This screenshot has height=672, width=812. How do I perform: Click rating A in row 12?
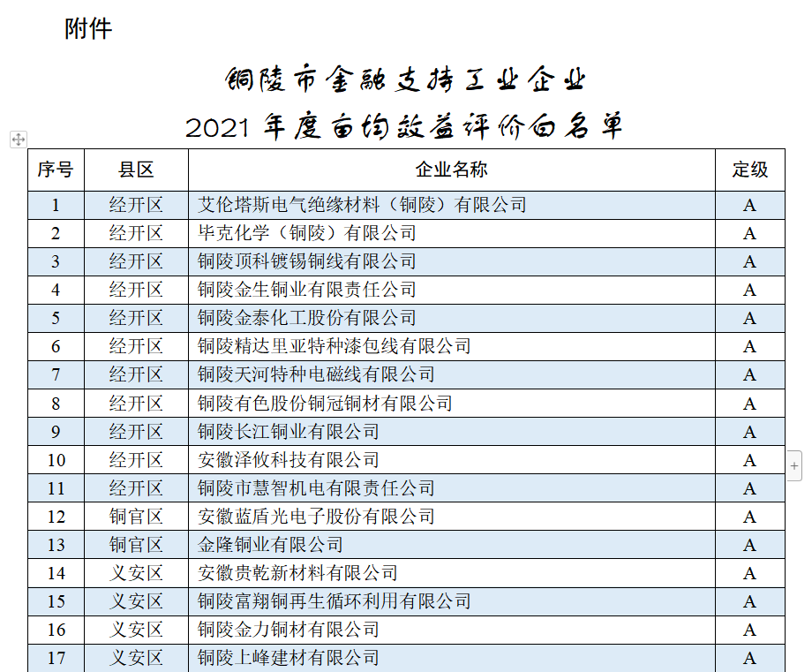point(750,517)
